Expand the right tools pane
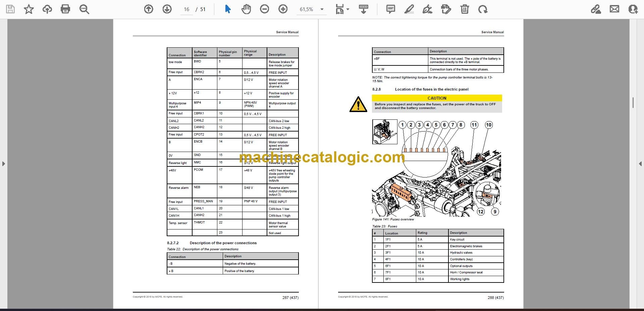Image resolution: width=644 pixels, height=311 pixels. point(640,164)
